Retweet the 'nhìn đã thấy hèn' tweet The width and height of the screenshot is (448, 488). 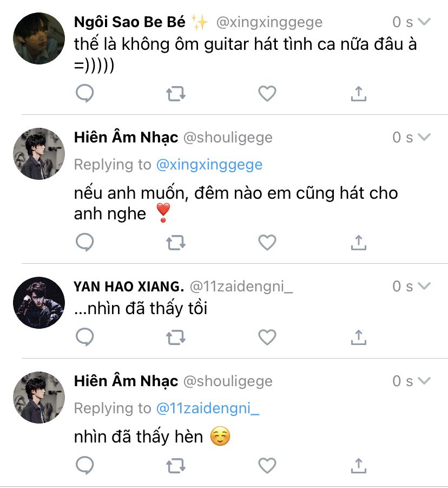[175, 465]
